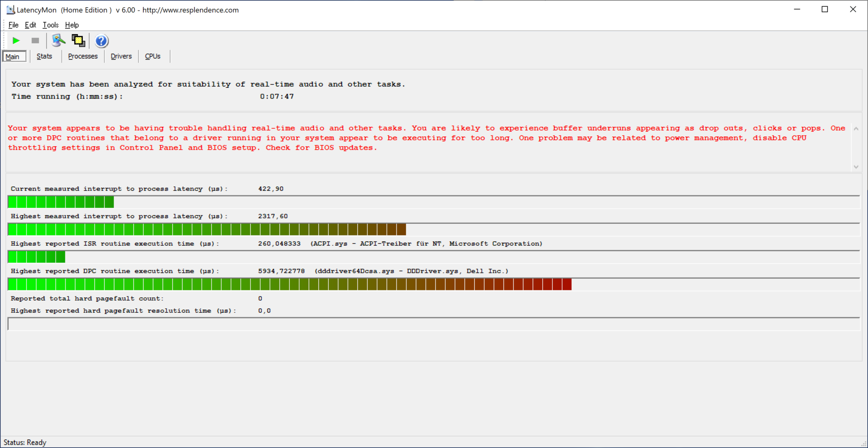Click the time running value 0:07:47
Image resolution: width=868 pixels, height=448 pixels.
[x=277, y=96]
